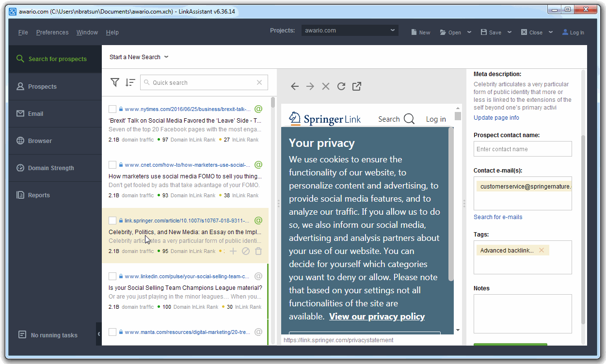Click the email icon on nytimes row
This screenshot has height=364, width=606.
[258, 109]
